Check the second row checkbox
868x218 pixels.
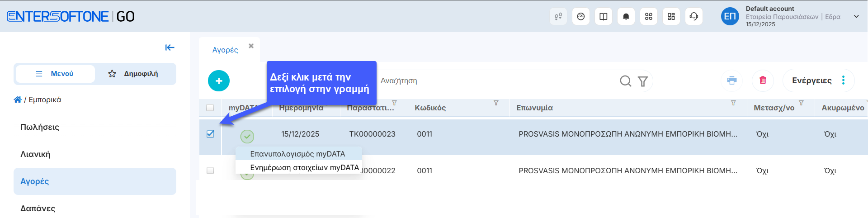tap(210, 171)
